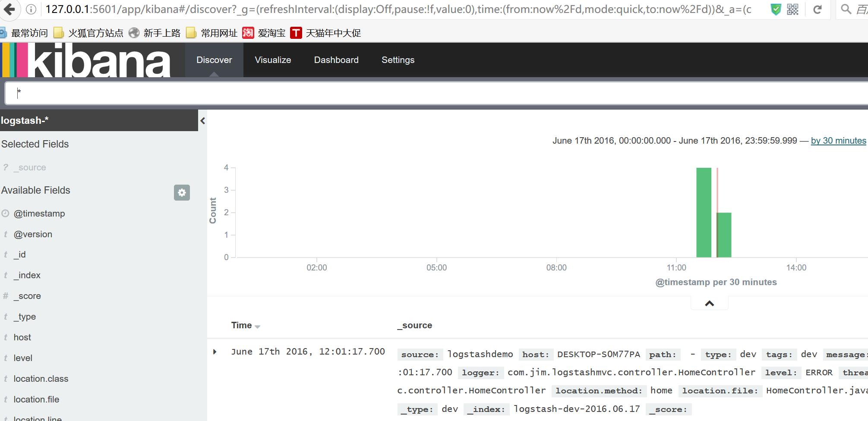Click the green shield security icon
Screen dimensions: 868x421
[776, 9]
